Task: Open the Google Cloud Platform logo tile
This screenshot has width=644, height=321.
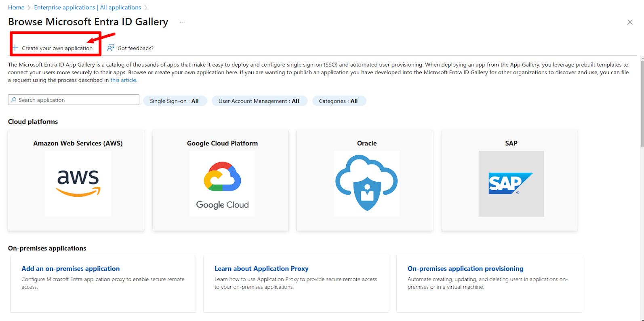Action: [222, 184]
